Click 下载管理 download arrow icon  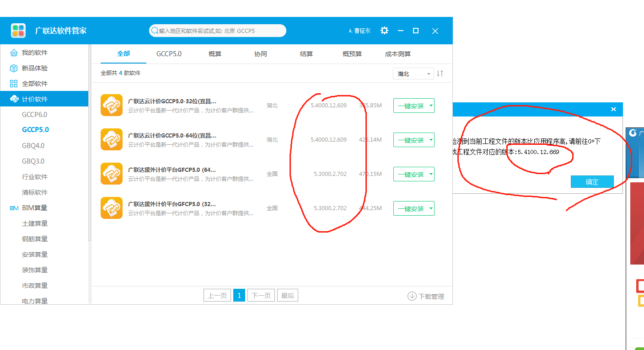(x=412, y=296)
